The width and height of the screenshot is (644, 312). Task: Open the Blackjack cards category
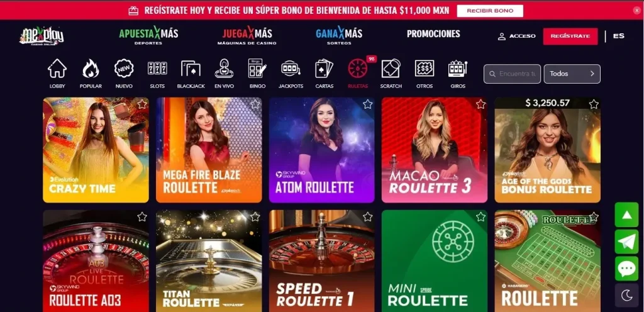click(191, 74)
